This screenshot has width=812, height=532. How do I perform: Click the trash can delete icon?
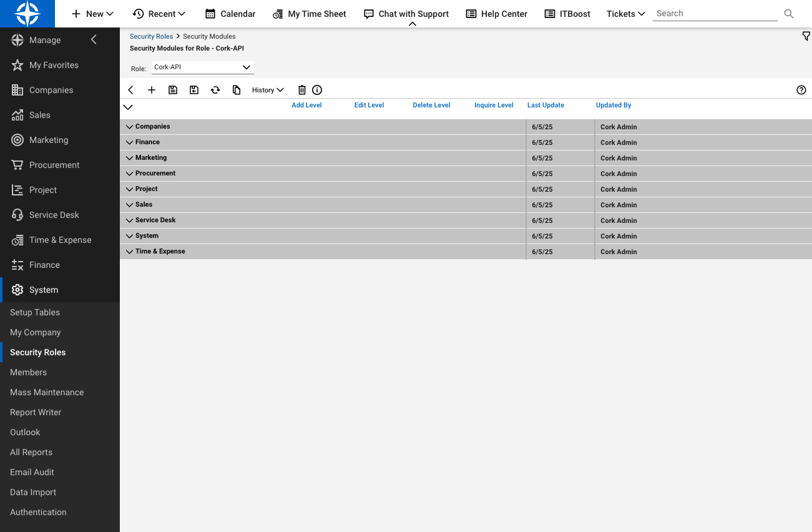pos(302,90)
